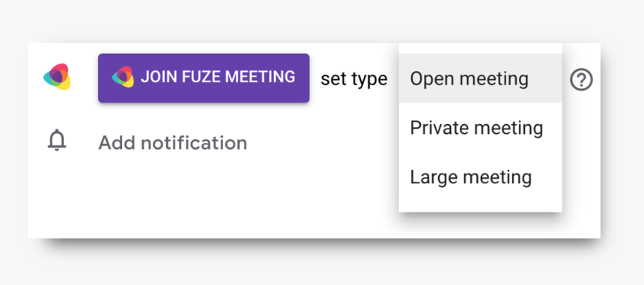Add a notification via the gray text
This screenshot has width=644, height=285.
172,143
